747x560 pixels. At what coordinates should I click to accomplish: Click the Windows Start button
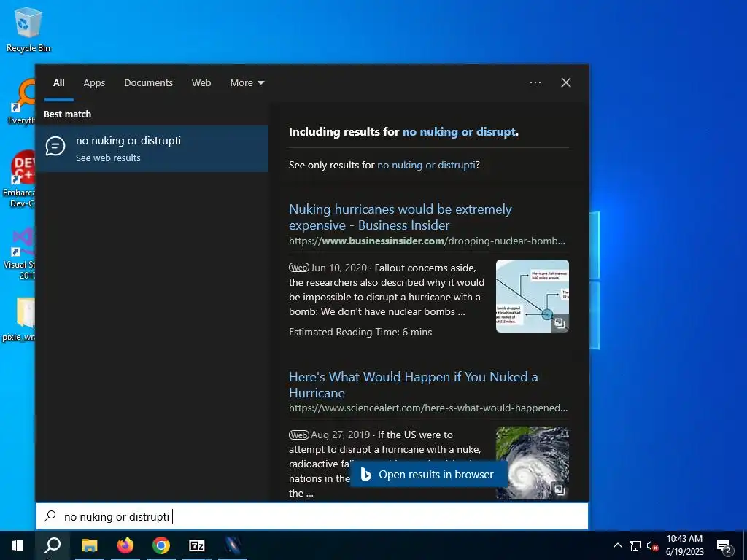(x=18, y=545)
